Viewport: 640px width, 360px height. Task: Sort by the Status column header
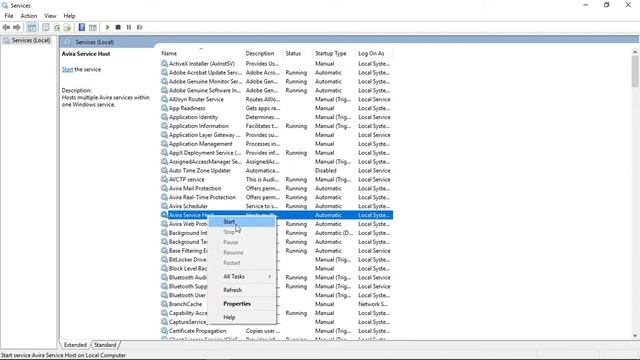point(298,53)
